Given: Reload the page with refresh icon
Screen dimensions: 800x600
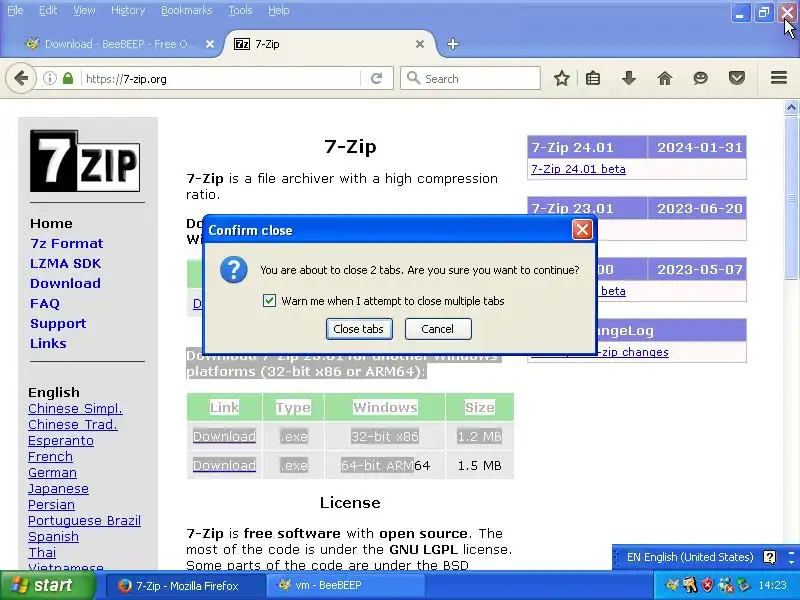Looking at the screenshot, I should click(377, 79).
